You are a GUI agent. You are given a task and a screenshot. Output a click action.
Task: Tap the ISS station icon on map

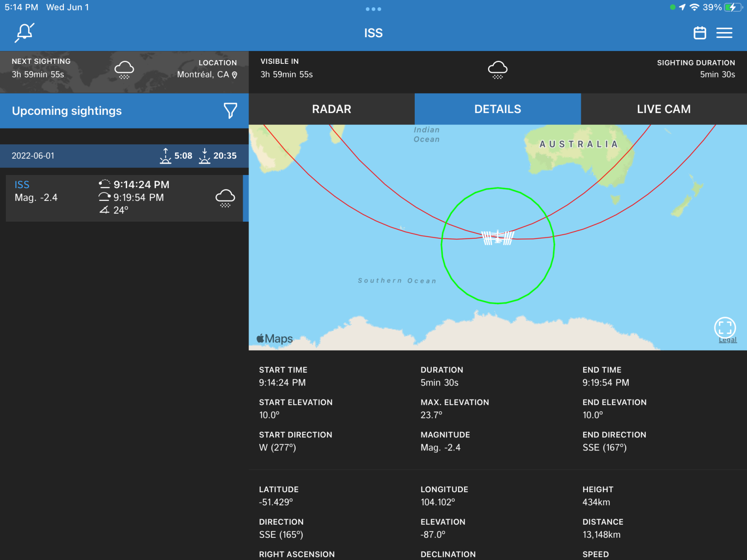point(498,237)
